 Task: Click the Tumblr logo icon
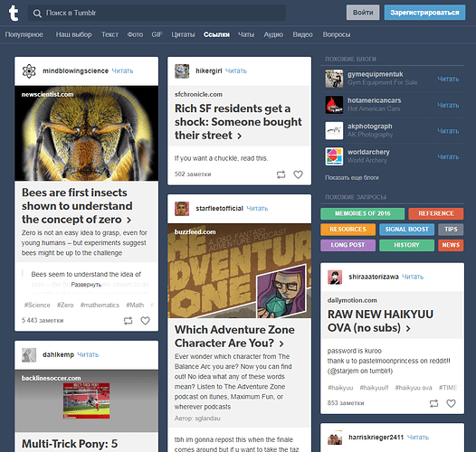tap(14, 13)
